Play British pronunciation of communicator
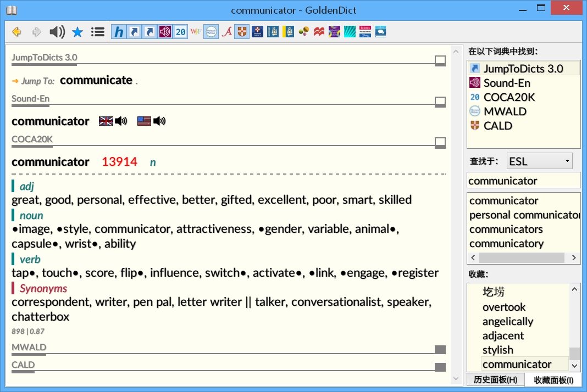This screenshot has width=587, height=392. click(x=121, y=121)
